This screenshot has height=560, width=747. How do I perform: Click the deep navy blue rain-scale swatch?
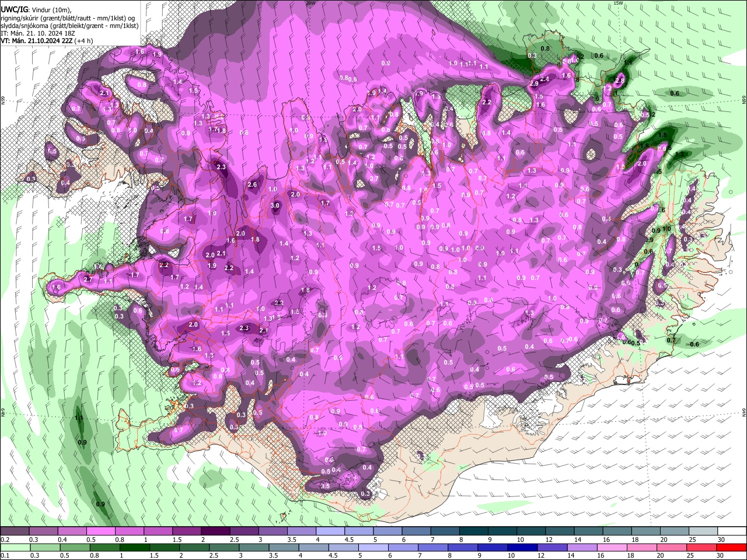[522, 547]
